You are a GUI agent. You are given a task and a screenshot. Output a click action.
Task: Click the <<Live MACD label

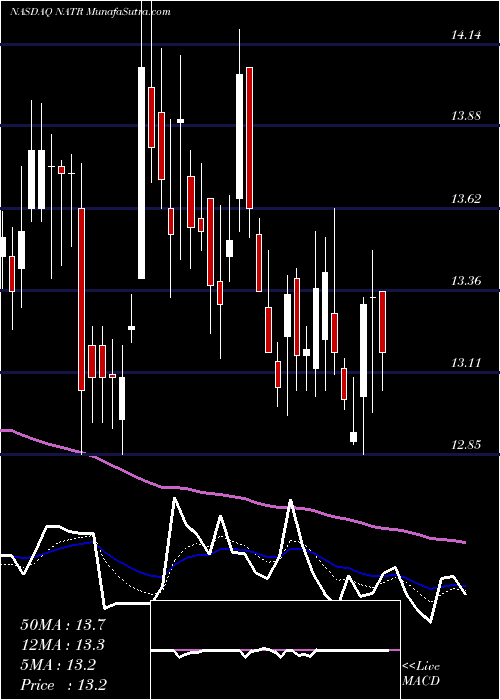pos(421,673)
